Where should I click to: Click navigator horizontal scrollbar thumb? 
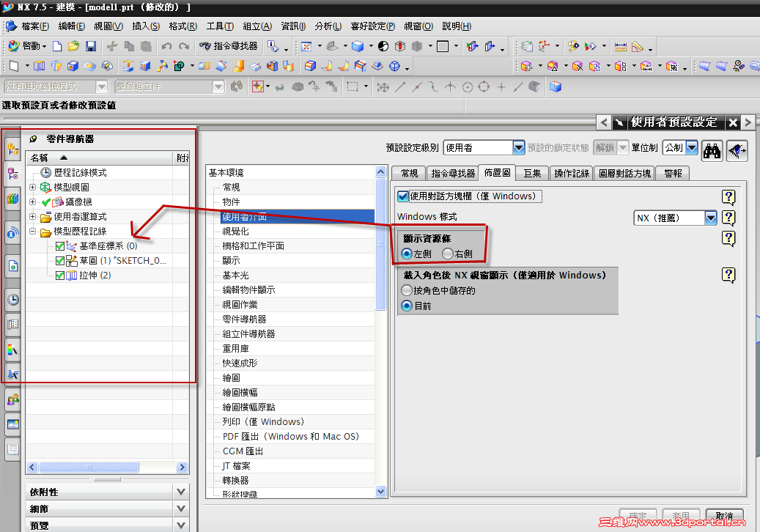tap(89, 467)
